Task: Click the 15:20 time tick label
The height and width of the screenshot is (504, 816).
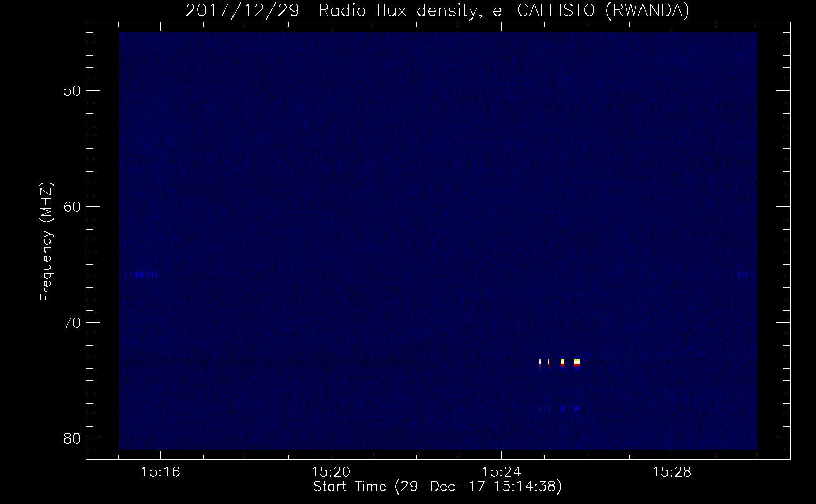Action: point(331,472)
